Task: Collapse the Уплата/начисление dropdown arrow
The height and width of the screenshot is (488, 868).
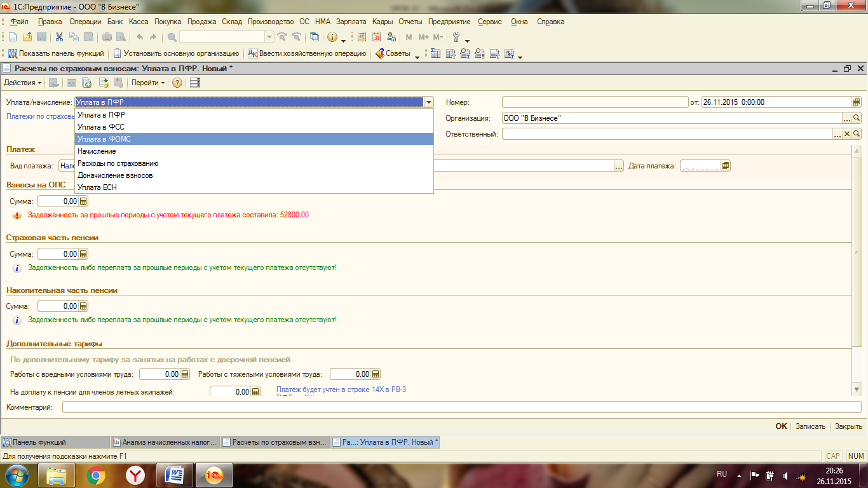Action: pyautogui.click(x=429, y=102)
